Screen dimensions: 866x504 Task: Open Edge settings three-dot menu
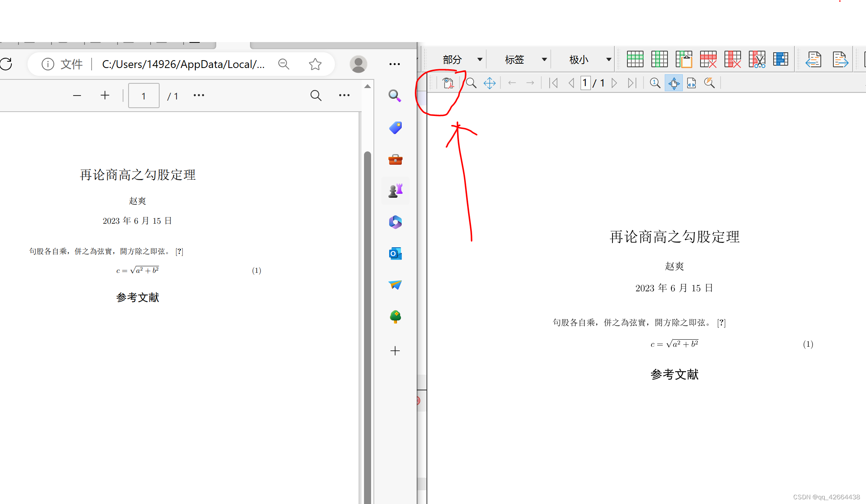394,64
